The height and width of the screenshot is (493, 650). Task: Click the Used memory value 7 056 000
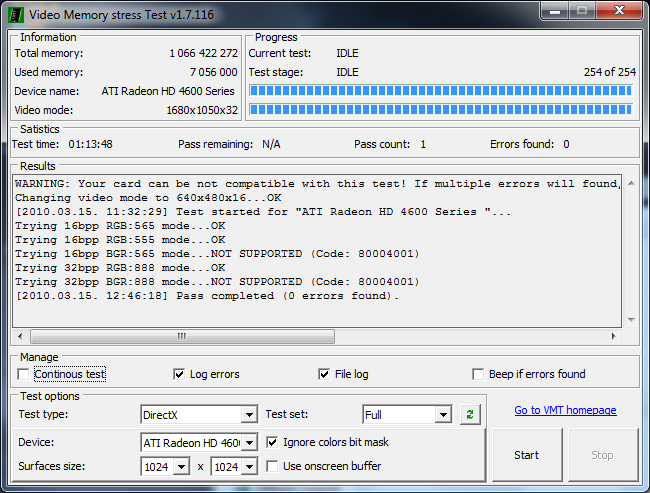point(213,72)
